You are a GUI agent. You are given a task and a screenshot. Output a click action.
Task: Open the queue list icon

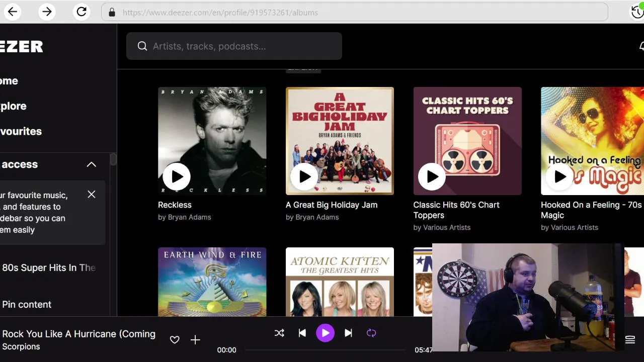[x=630, y=340]
